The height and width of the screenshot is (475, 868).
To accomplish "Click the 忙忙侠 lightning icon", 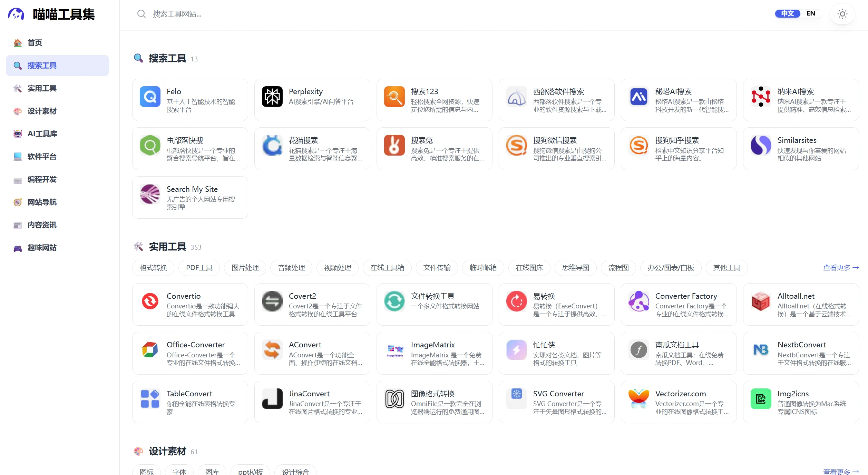I will 516,350.
